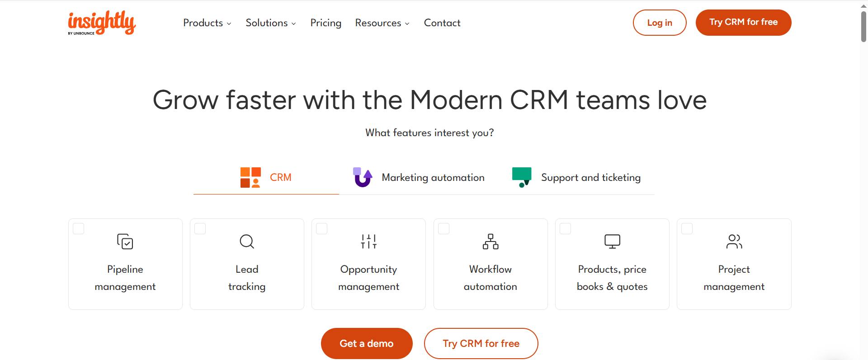Expand the Resources menu chevron
The width and height of the screenshot is (868, 360).
407,24
